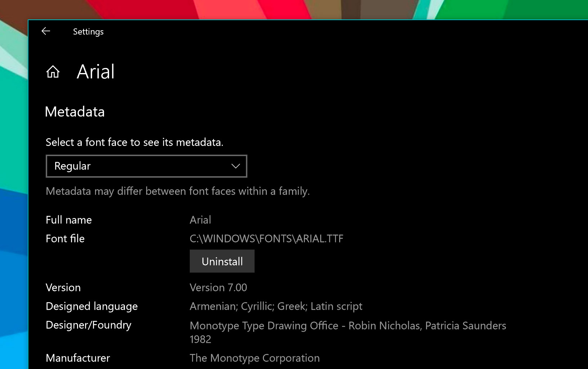Image resolution: width=588 pixels, height=369 pixels.
Task: Click the 'Metadata may differ' note
Action: pos(178,191)
